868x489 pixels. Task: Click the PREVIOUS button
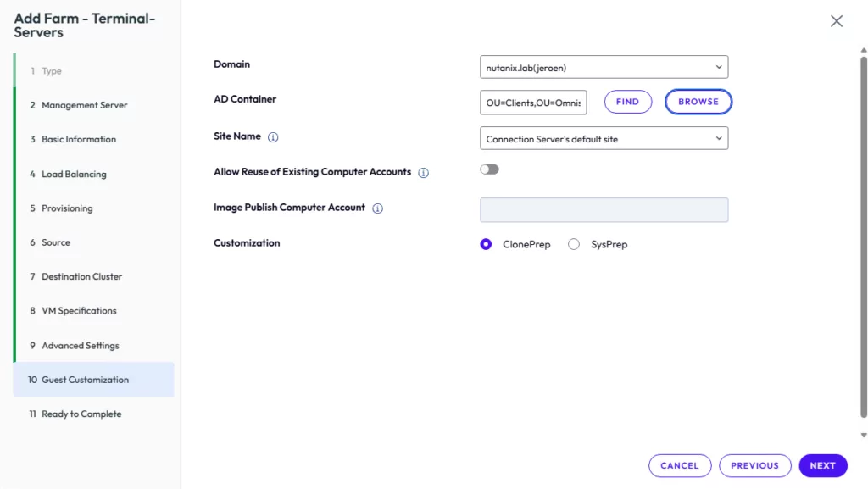[x=754, y=465]
